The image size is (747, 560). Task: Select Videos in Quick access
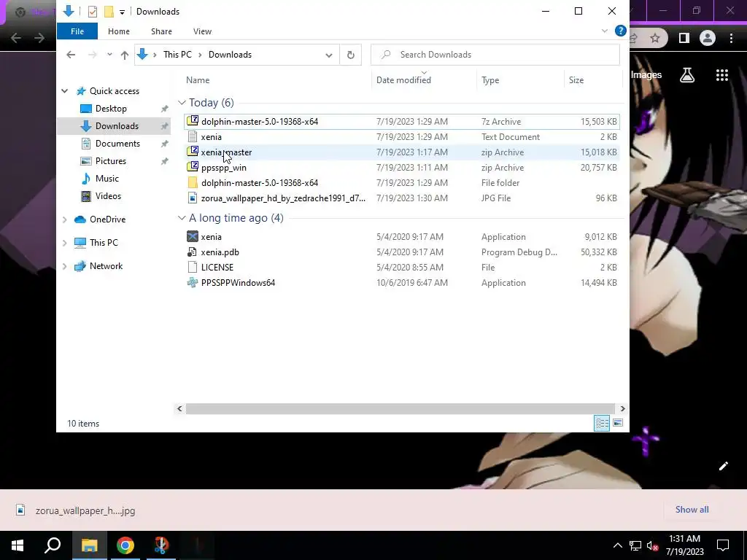point(108,196)
